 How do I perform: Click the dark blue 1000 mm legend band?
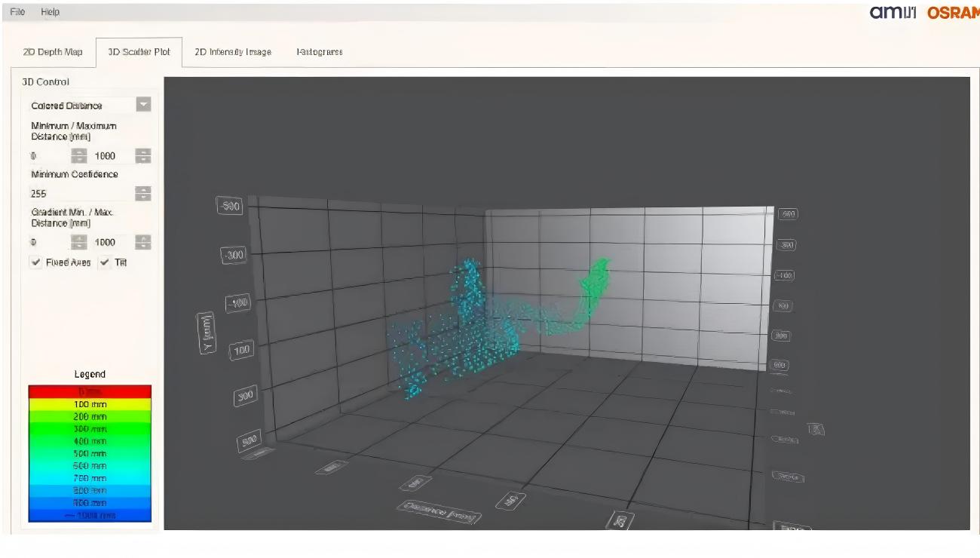click(90, 515)
